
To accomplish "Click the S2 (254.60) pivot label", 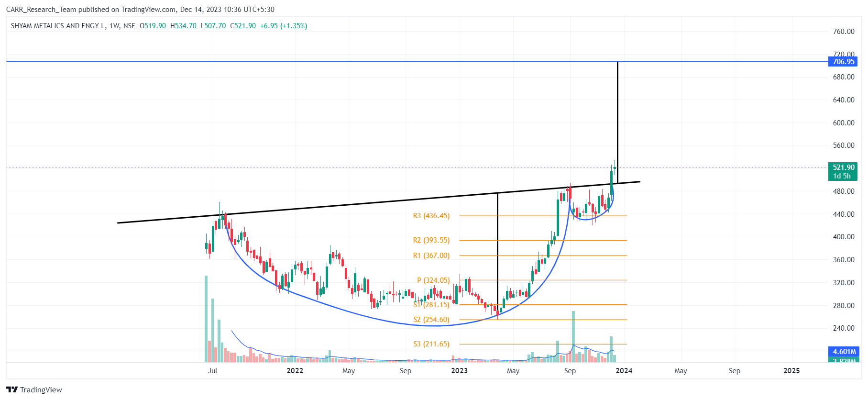I will point(431,320).
